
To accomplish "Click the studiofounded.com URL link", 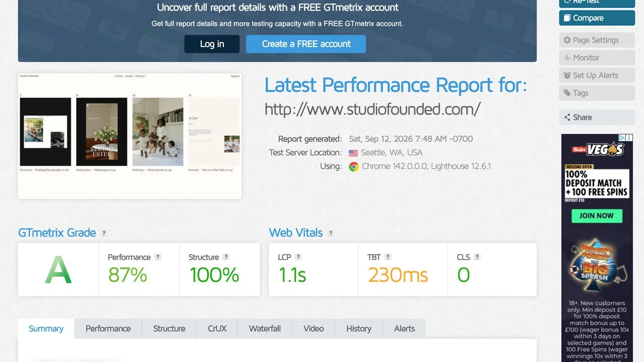I will tap(373, 109).
